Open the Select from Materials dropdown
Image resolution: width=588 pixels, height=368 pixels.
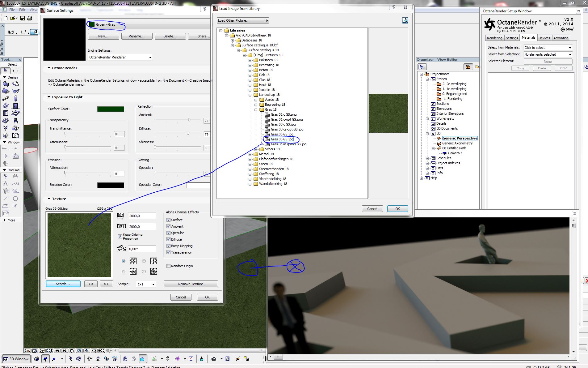548,48
